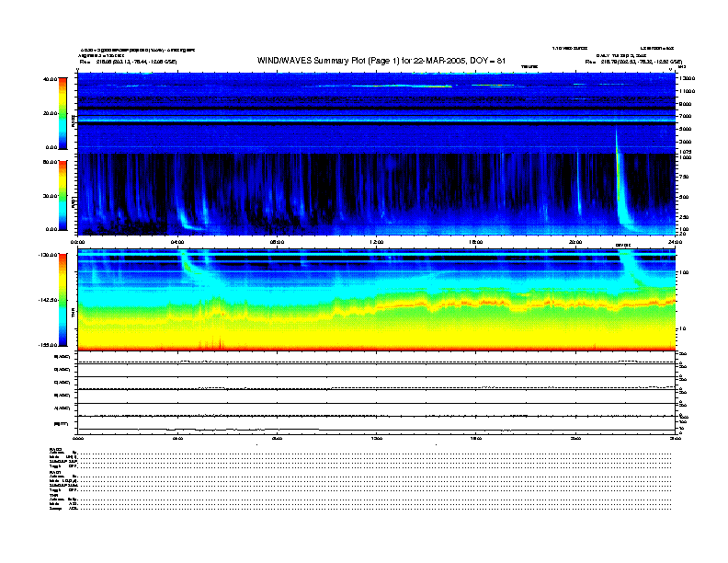
Task: Click the 500 frequency axis label
Action: [684, 197]
